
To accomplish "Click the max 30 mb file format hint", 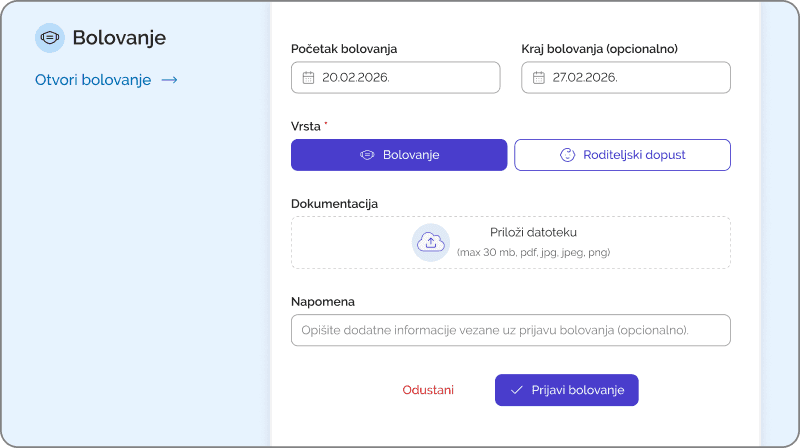I will 533,253.
